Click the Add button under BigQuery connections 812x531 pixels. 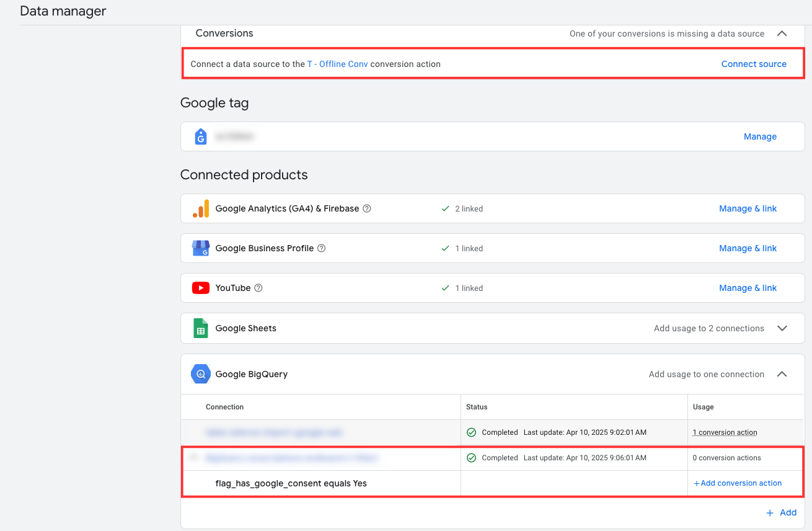781,512
